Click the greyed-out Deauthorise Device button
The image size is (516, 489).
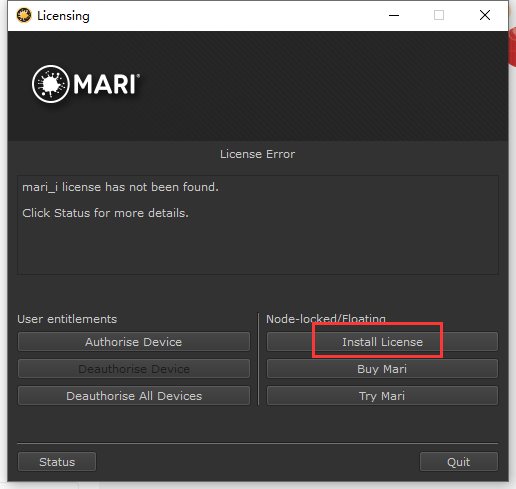(134, 369)
